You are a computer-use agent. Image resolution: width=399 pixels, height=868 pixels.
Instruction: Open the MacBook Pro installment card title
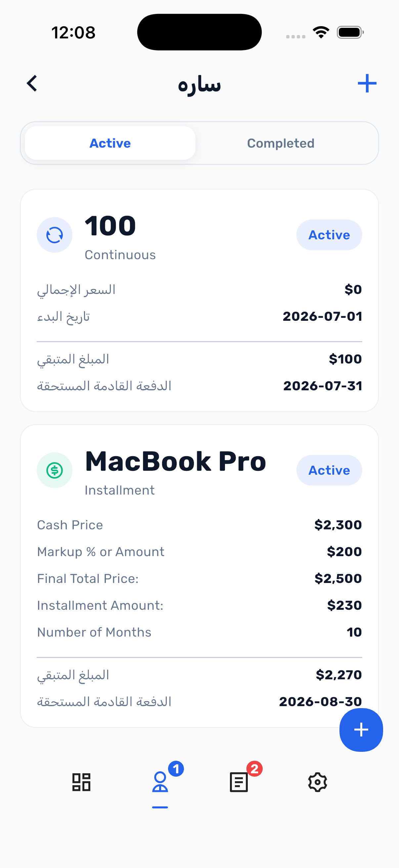click(x=175, y=461)
